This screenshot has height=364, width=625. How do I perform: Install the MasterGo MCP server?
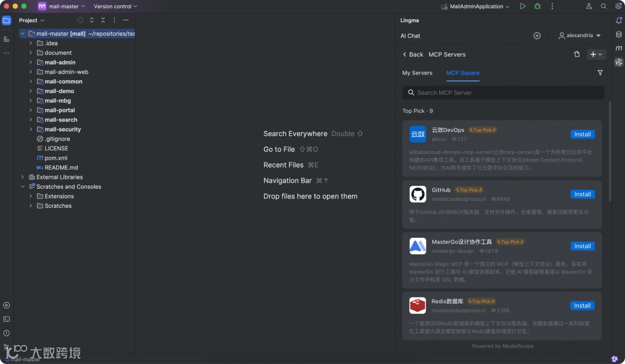[x=582, y=246]
